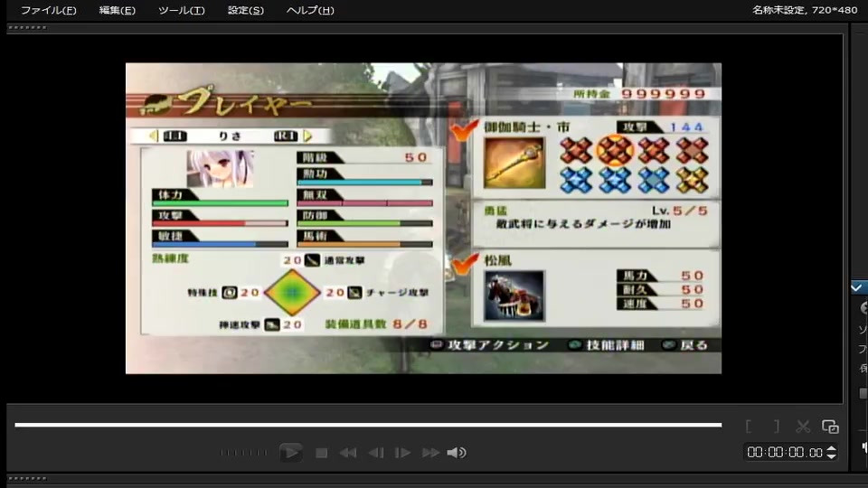The image size is (868, 488).
Task: Click the right R1 arrow in preview
Action: (308, 136)
